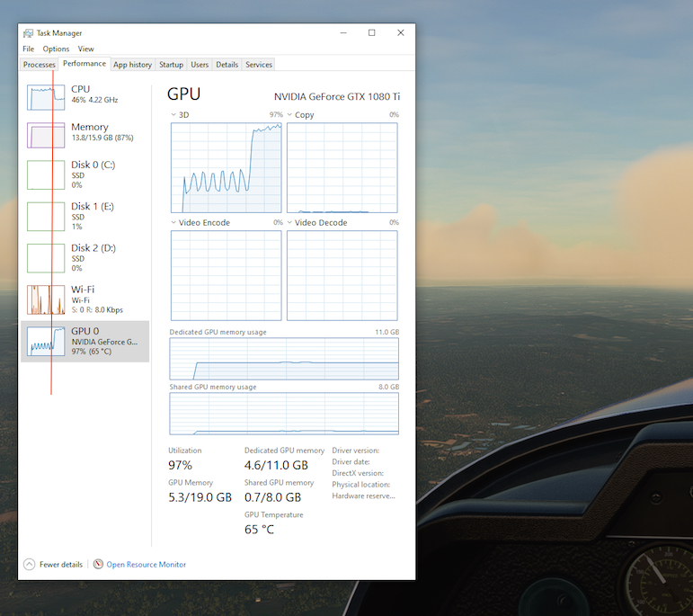Minimize the Task Manager window
The width and height of the screenshot is (693, 616).
[x=343, y=32]
